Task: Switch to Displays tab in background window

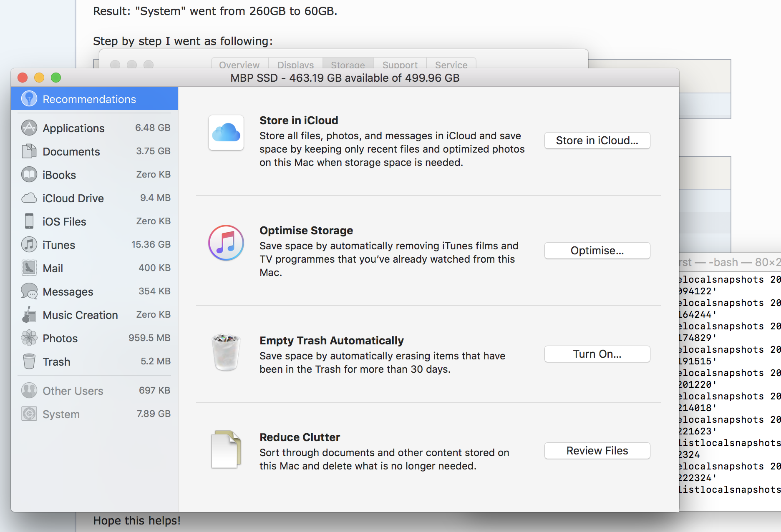Action: (x=295, y=64)
